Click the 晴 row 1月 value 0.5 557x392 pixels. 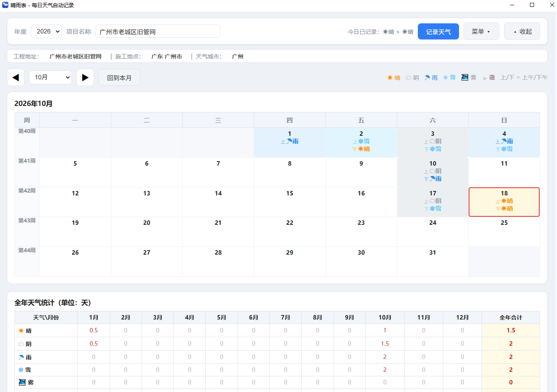point(94,330)
